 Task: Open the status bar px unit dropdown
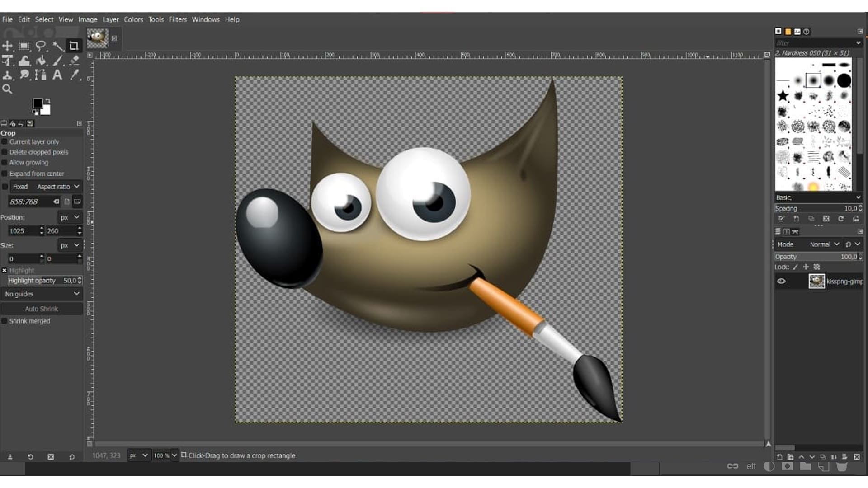138,455
